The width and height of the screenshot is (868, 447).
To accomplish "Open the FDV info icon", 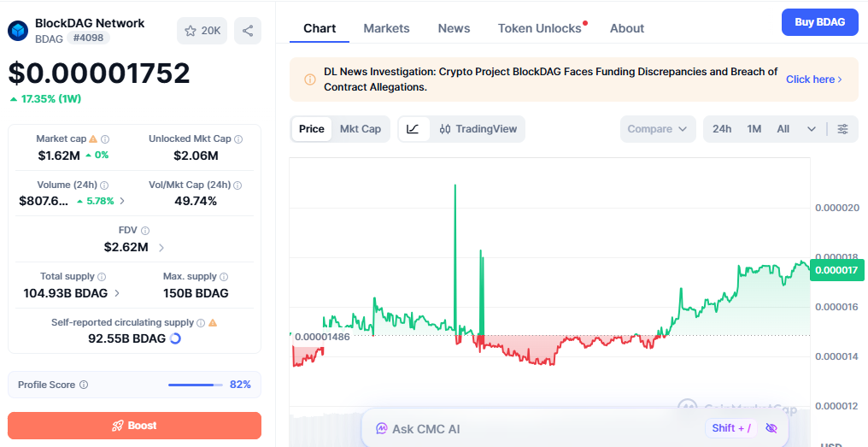I will point(145,231).
